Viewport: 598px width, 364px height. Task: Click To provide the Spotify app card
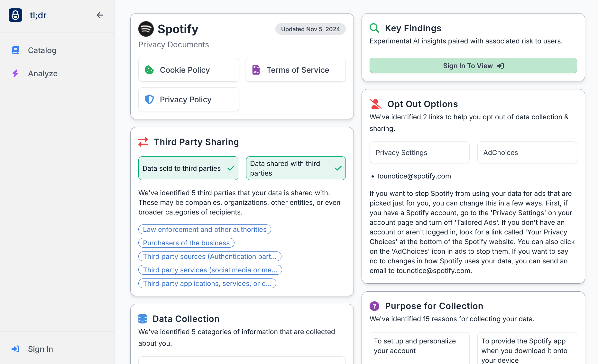527,348
